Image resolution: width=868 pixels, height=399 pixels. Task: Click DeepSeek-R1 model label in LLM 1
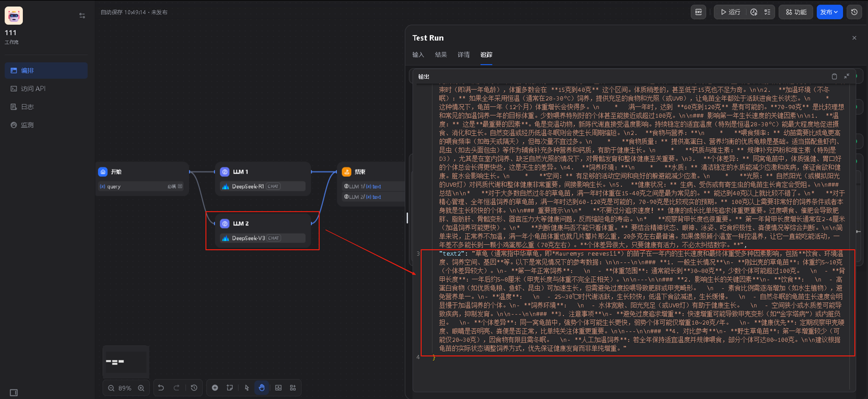248,187
